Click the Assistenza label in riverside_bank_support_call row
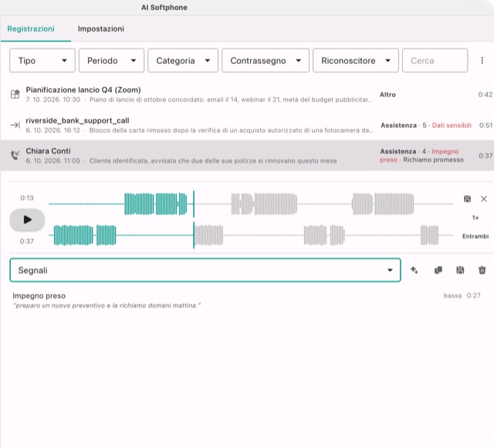The width and height of the screenshot is (494, 448). pyautogui.click(x=398, y=126)
